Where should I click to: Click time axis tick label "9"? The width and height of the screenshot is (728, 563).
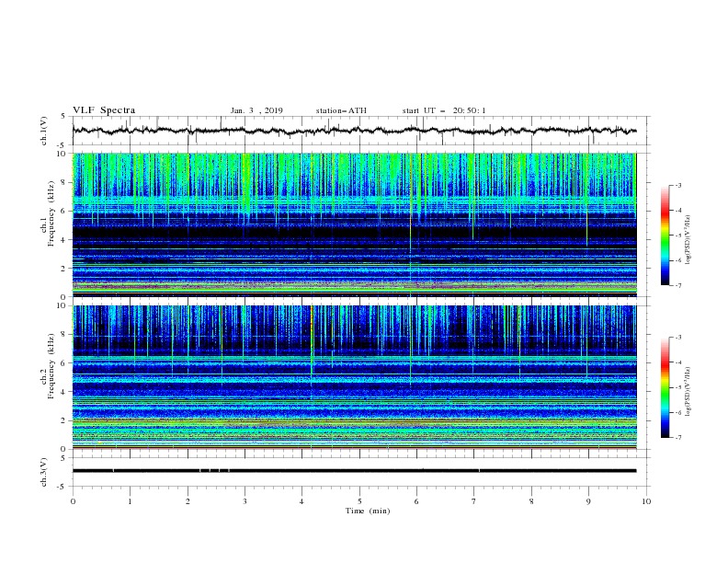coord(588,501)
